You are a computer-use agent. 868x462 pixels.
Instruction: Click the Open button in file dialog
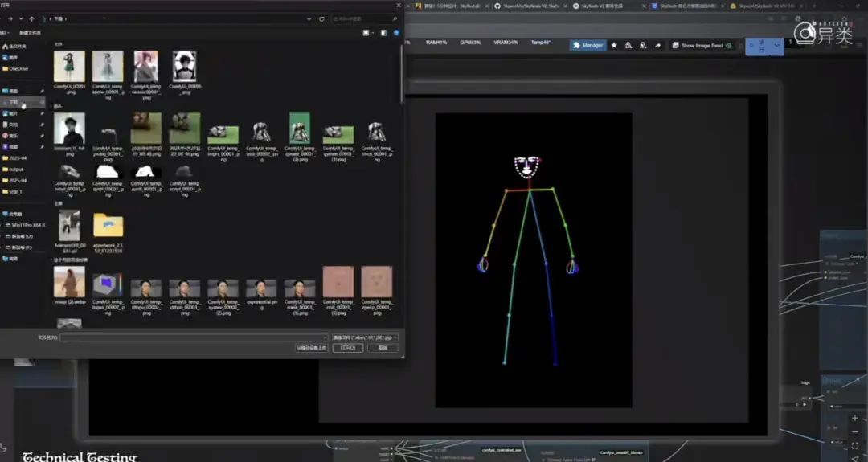347,348
